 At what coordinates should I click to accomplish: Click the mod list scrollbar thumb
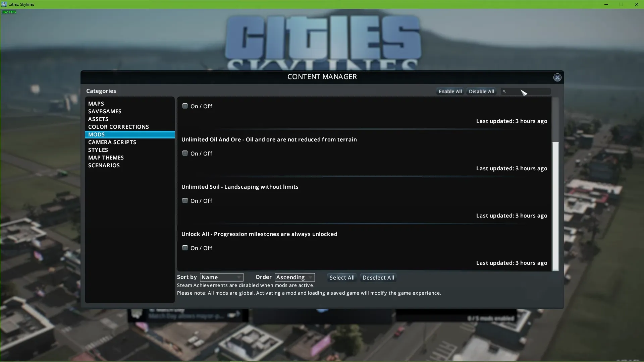point(555,206)
